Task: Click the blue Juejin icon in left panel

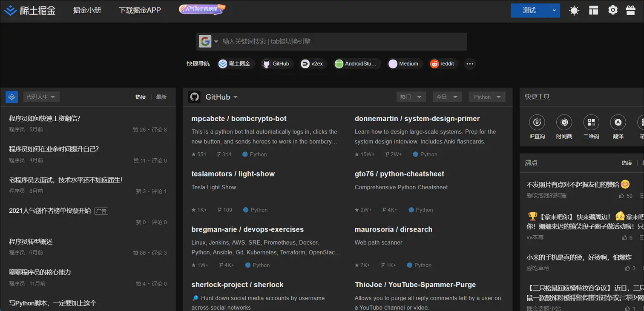Action: click(11, 97)
